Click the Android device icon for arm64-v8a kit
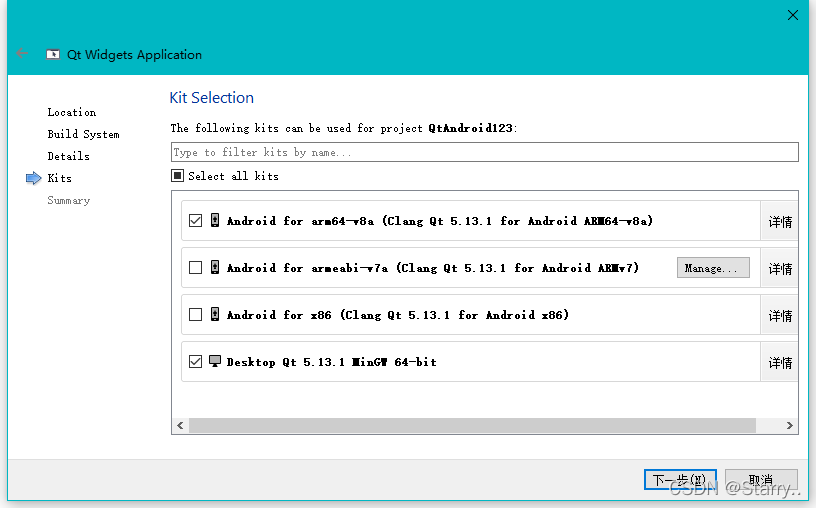This screenshot has height=508, width=816. [214, 220]
